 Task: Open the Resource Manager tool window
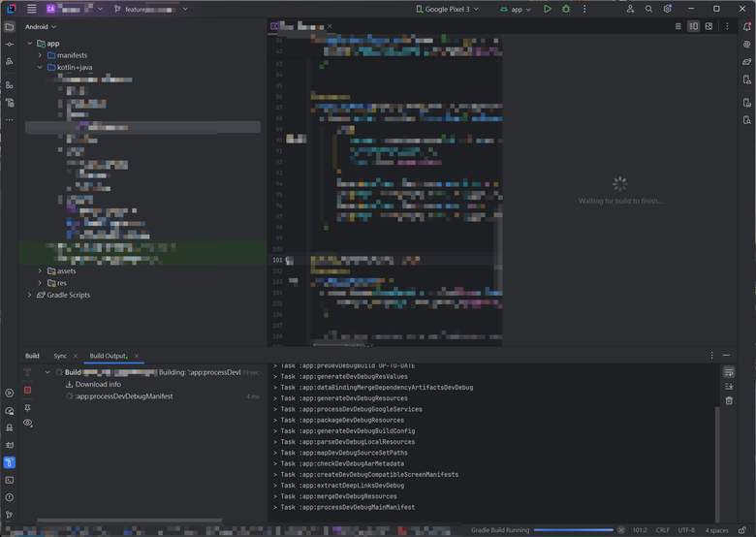pos(9,61)
